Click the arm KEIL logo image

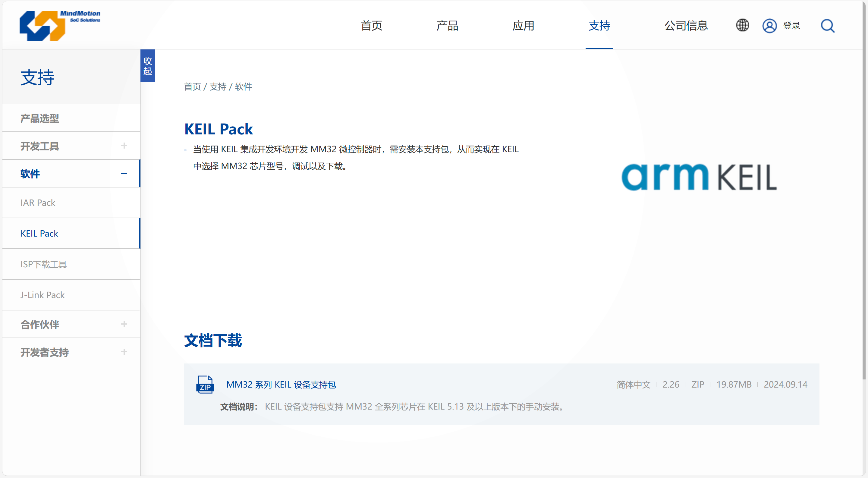pyautogui.click(x=699, y=177)
